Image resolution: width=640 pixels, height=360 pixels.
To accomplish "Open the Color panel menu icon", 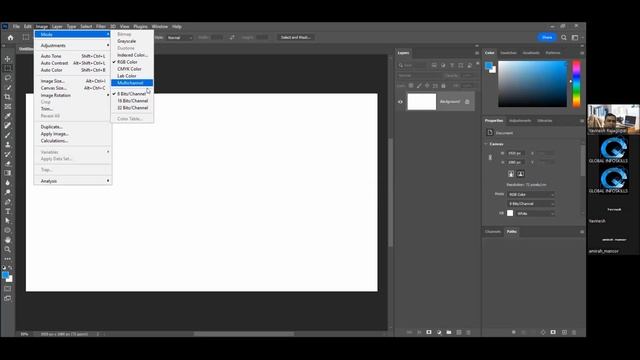I will click(582, 53).
